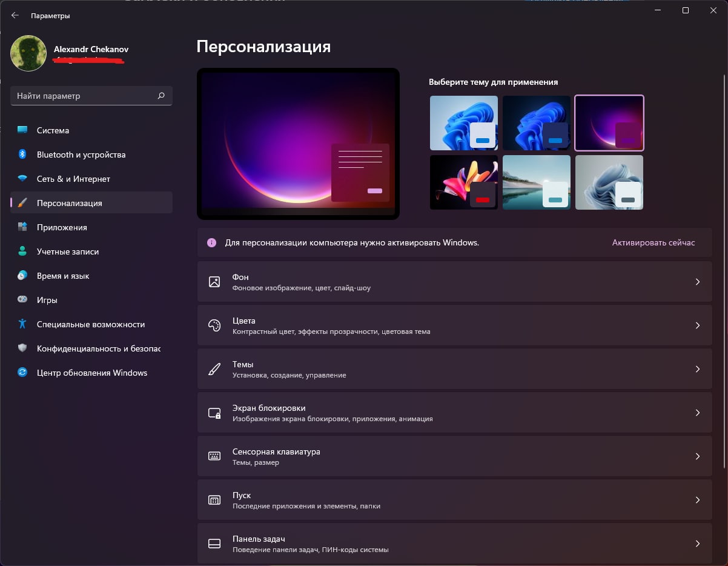
Task: Click Поведение панели задач, ПИН-коды системы text
Action: click(x=311, y=550)
